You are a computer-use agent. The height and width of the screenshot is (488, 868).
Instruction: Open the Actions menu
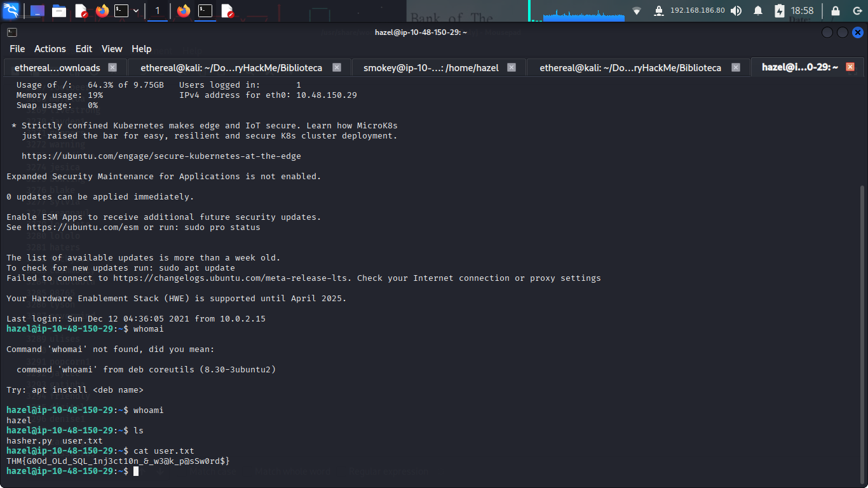[x=50, y=49]
